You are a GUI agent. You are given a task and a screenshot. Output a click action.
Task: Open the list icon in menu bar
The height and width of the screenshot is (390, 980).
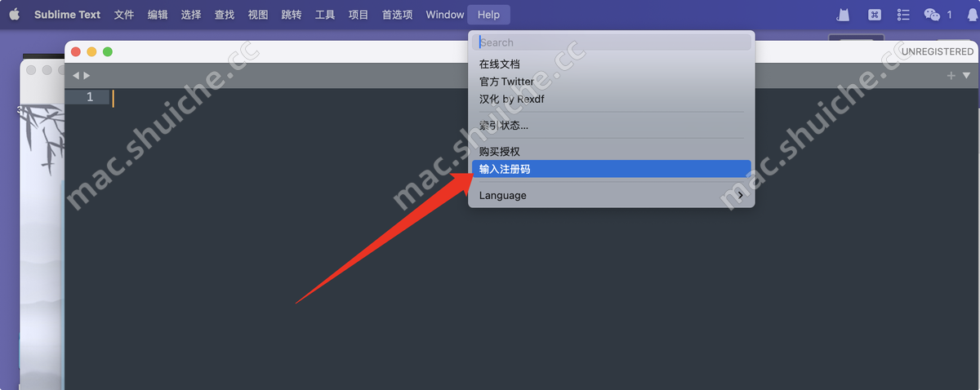pyautogui.click(x=903, y=15)
